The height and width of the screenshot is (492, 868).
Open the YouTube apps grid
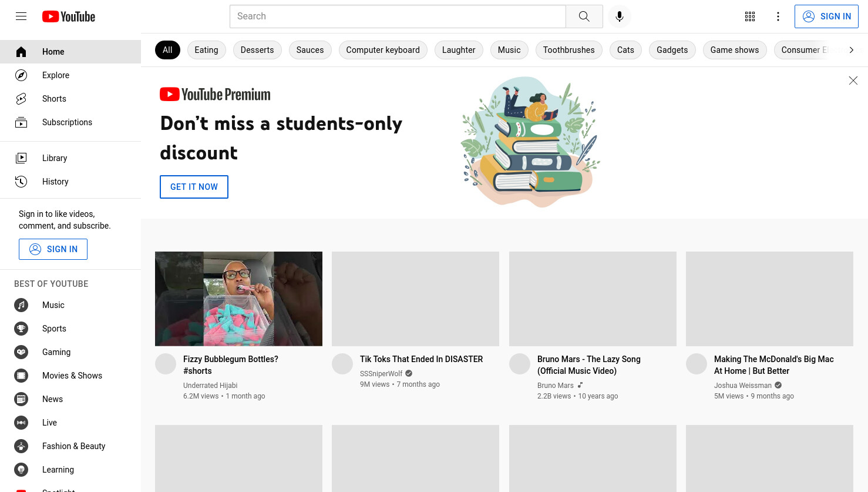point(750,16)
